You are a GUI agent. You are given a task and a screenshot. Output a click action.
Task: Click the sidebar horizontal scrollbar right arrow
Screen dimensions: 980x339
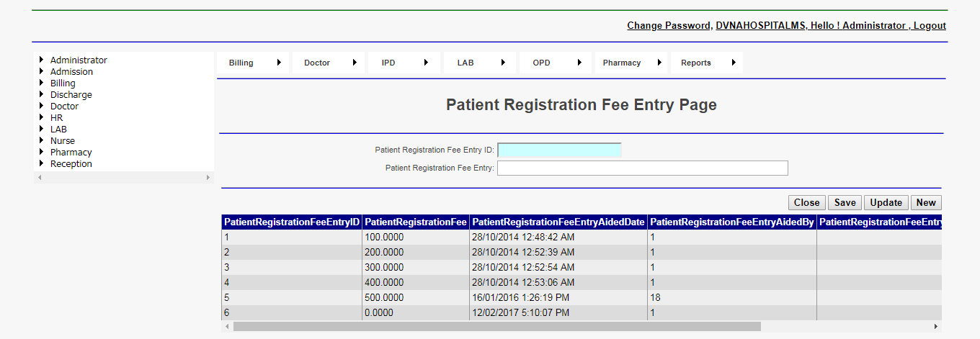click(x=208, y=177)
